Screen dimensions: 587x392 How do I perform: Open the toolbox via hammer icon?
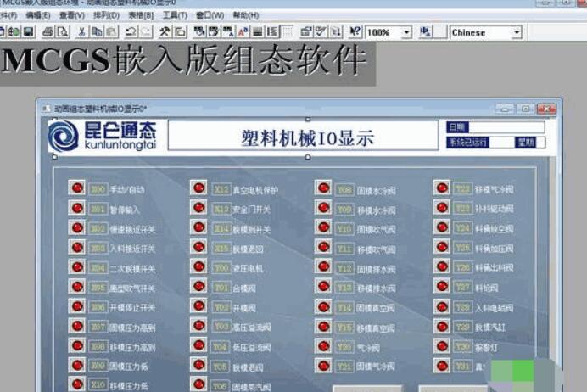click(x=165, y=32)
